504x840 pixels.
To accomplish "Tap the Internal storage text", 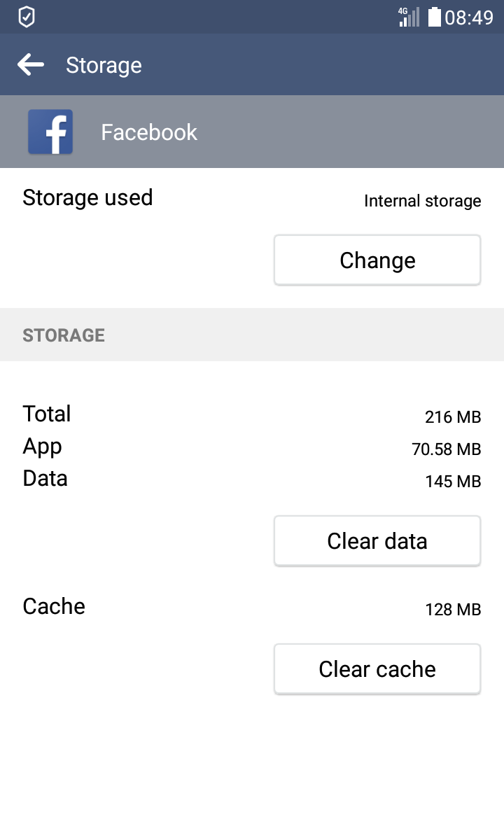I will pos(423,202).
